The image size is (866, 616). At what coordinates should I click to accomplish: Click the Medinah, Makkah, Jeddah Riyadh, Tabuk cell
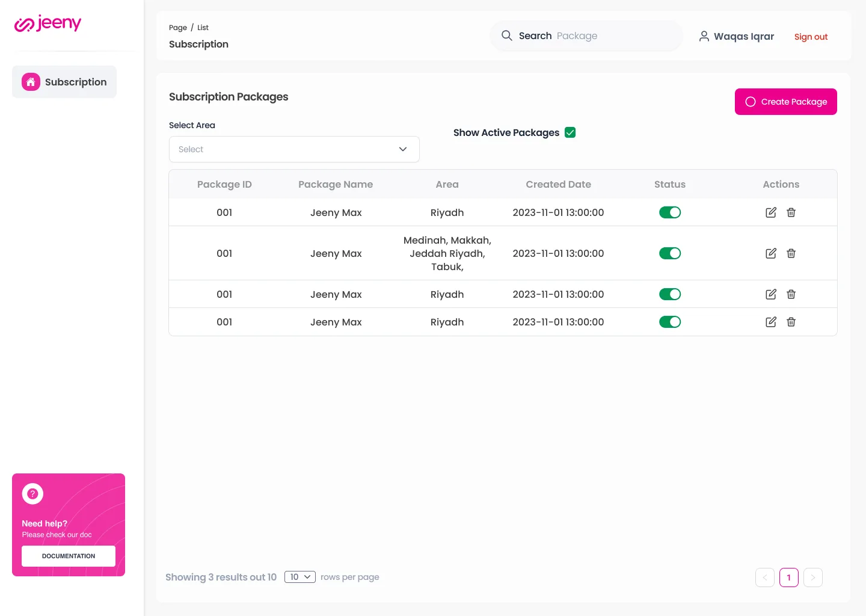click(447, 253)
